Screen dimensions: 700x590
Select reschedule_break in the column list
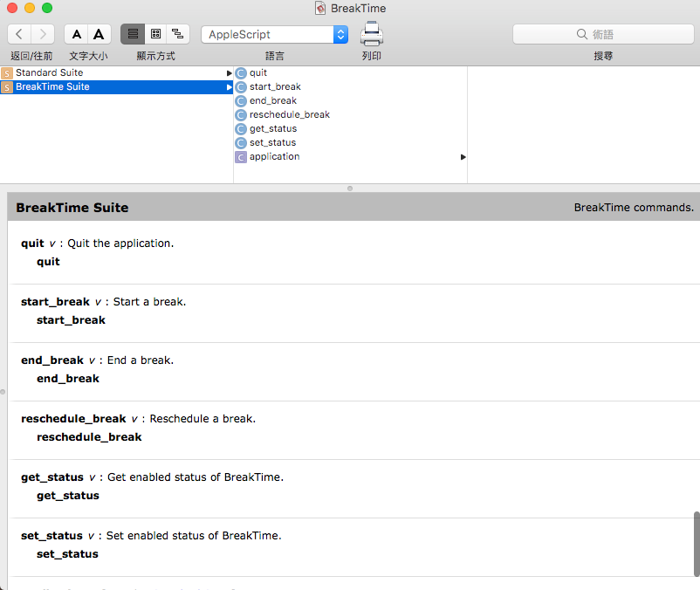pos(351,114)
